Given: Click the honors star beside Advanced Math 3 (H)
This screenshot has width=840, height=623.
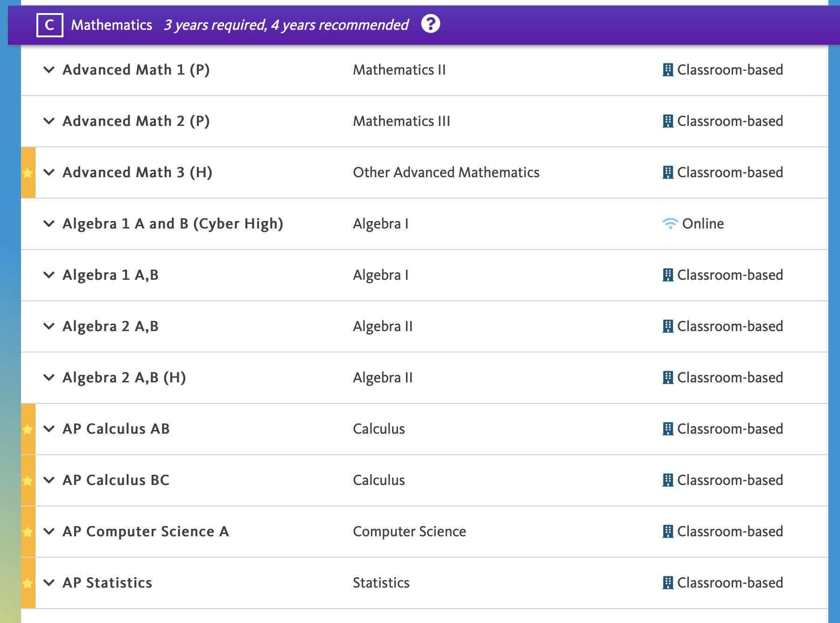Looking at the screenshot, I should tap(28, 173).
